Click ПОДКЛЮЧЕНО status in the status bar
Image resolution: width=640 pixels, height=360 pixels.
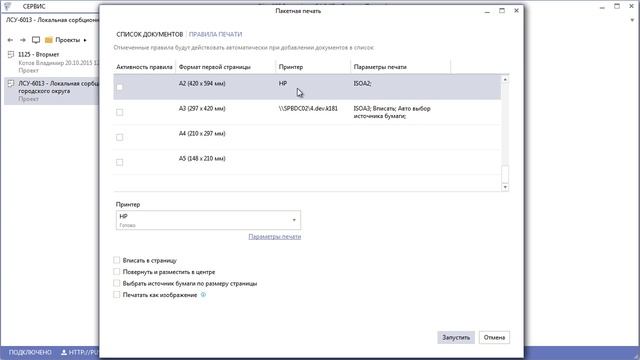coord(30,352)
